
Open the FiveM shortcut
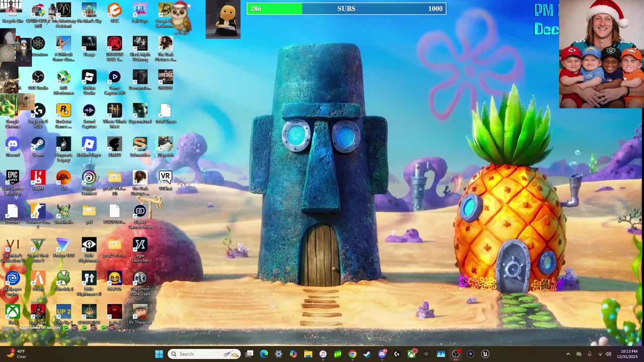tap(38, 281)
